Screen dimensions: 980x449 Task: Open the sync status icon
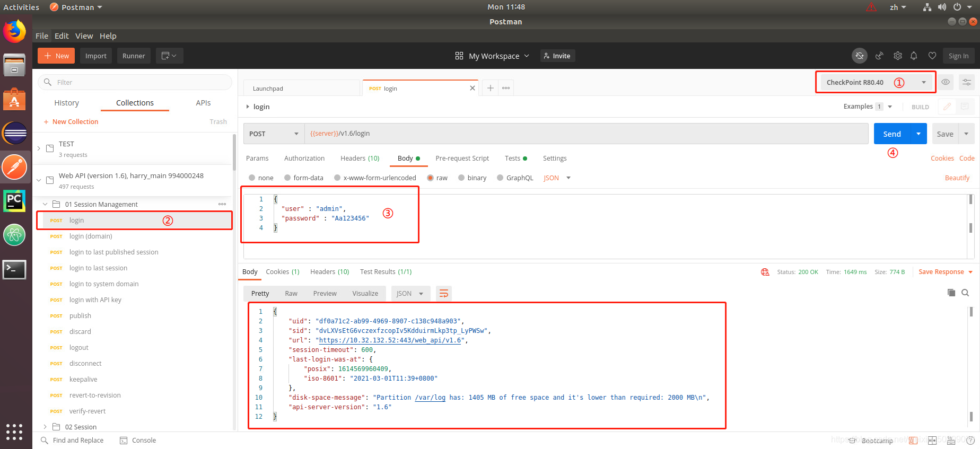(x=860, y=56)
